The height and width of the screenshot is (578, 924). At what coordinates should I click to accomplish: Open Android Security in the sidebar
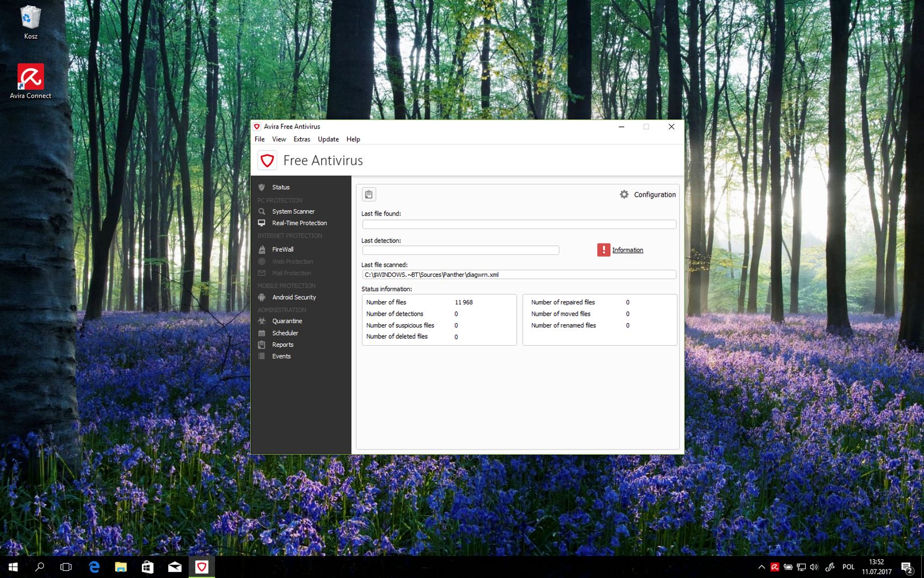(294, 297)
